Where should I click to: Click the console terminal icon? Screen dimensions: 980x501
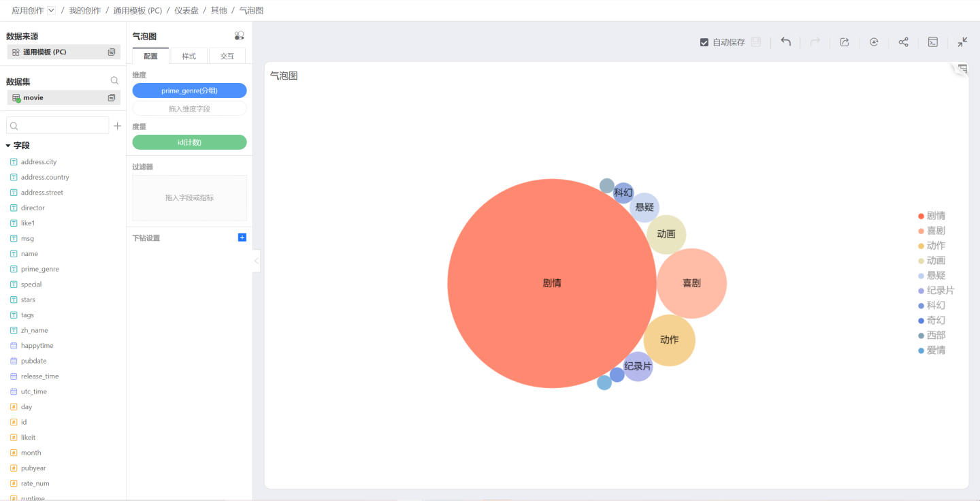pyautogui.click(x=933, y=42)
